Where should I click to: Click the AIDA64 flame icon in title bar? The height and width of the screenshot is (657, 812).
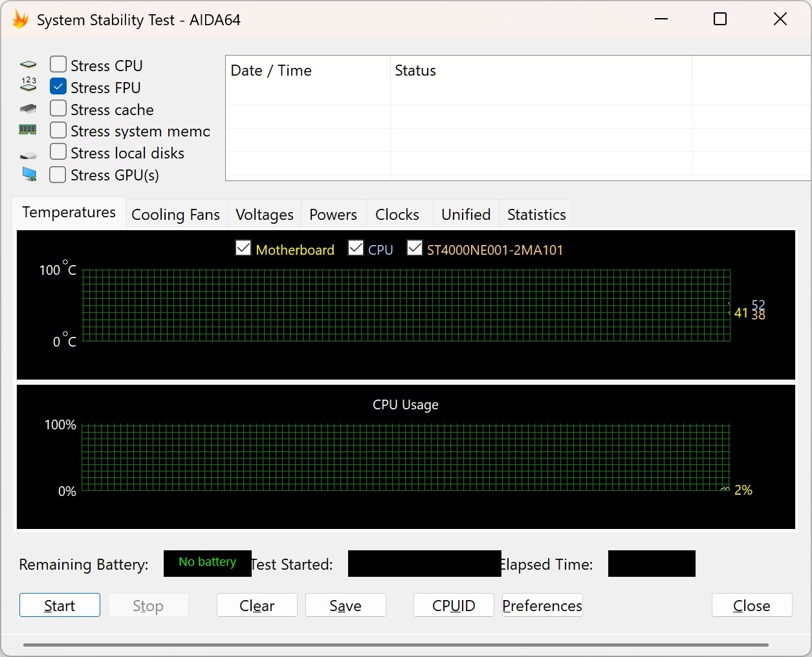click(20, 19)
